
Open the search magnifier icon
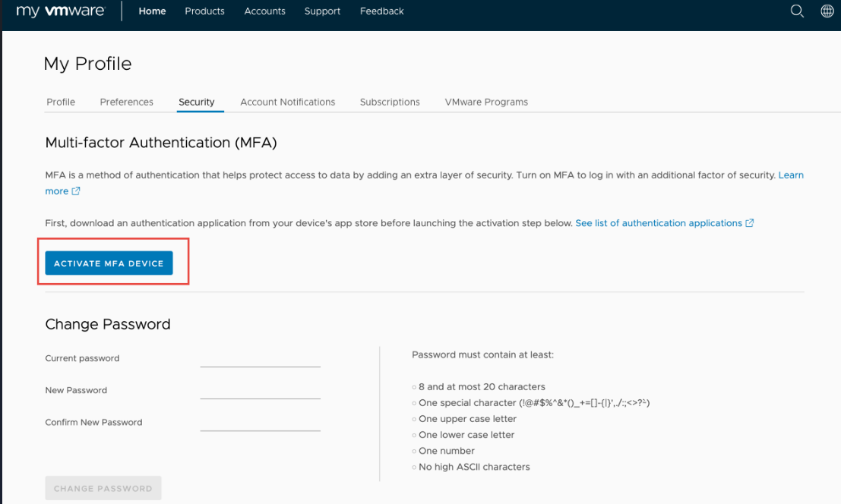pos(797,11)
